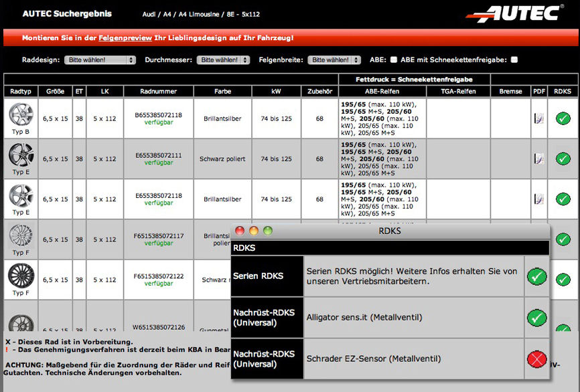Viewport: 580px width, 392px height.
Task: Click the Radnummer column header
Action: click(x=158, y=91)
